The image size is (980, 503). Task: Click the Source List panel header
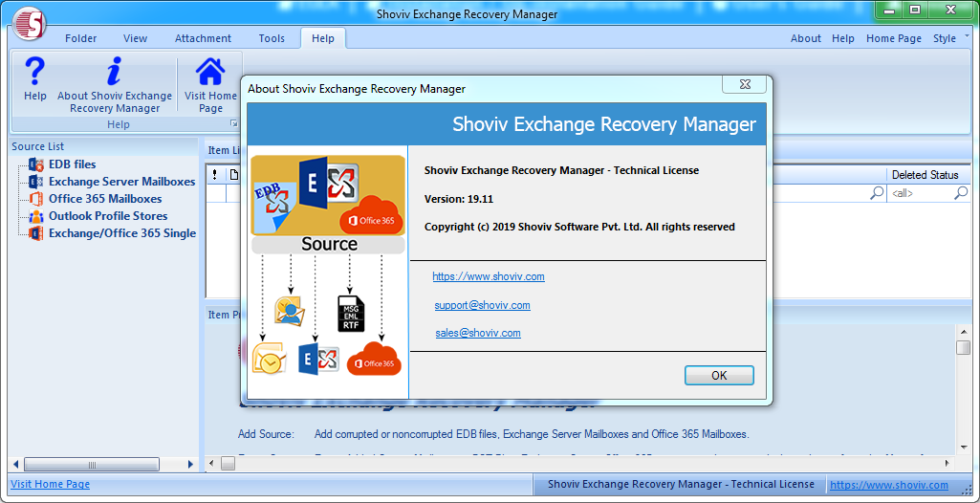tap(104, 146)
